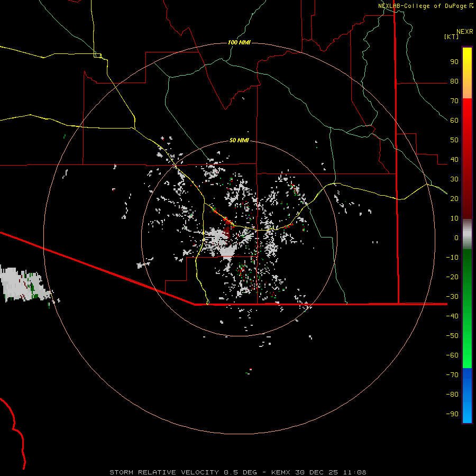This screenshot has width=476, height=476.
Task: Select the 60 value on the velocity scale
Action: 454,120
